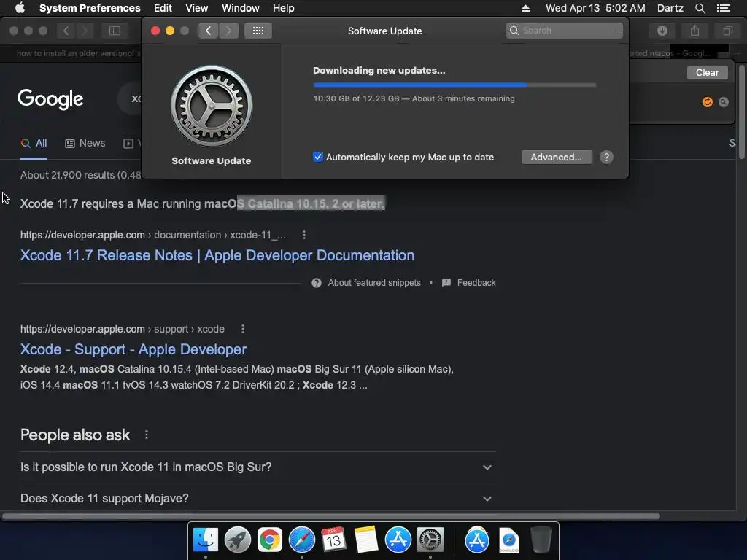Go back in the Safari window

point(66,31)
